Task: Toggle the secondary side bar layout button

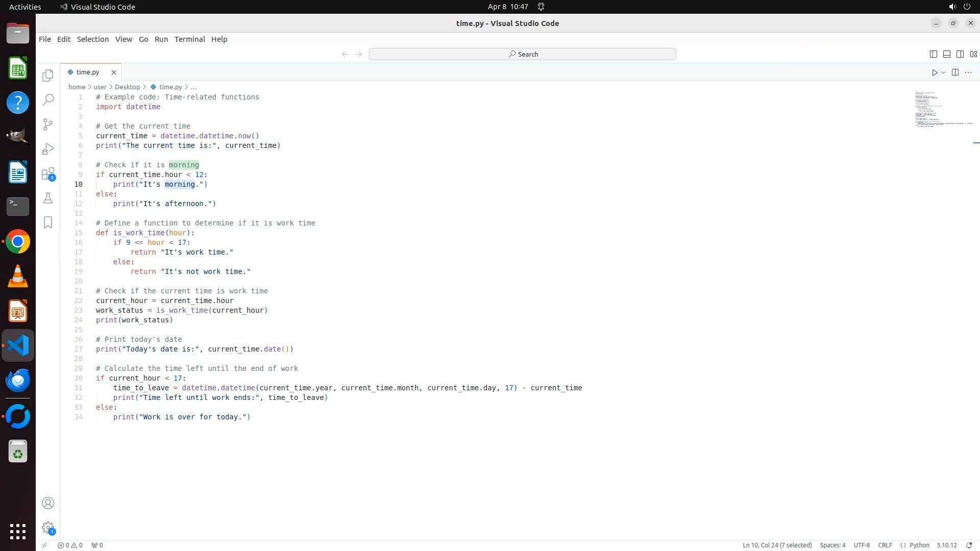Action: 960,54
